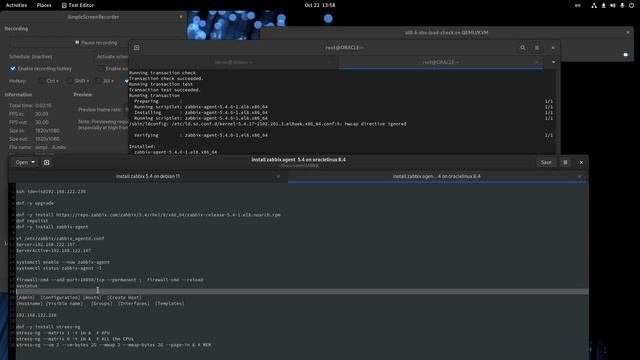This screenshot has width=640, height=360.
Task: Open the keyboard language indicator in top bar
Action: click(x=578, y=5)
